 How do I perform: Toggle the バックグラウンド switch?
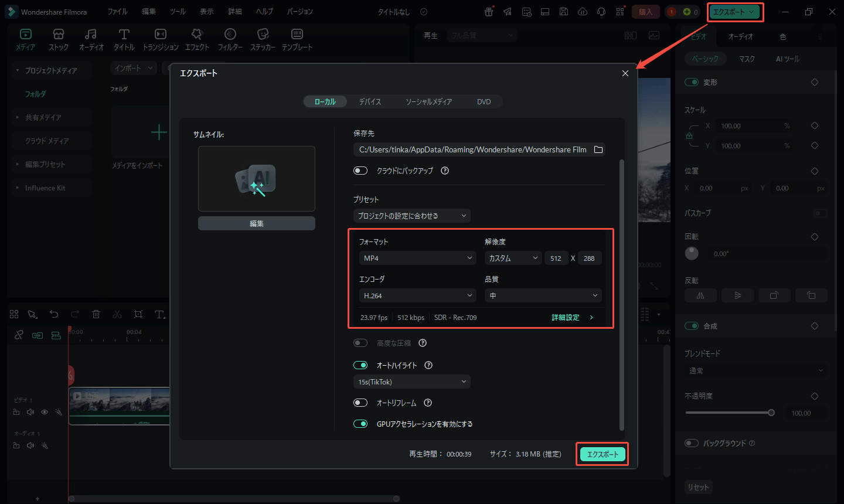pos(692,443)
